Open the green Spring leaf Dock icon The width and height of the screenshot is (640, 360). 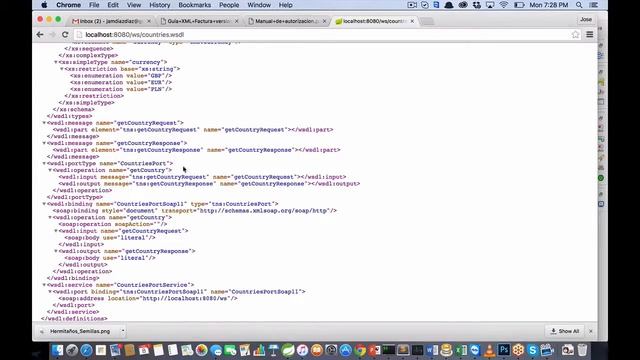pos(288,350)
